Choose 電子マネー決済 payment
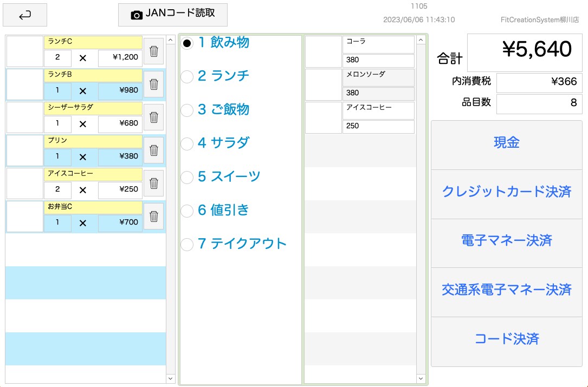 click(507, 243)
